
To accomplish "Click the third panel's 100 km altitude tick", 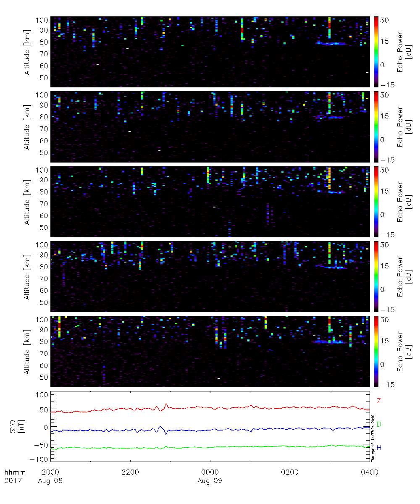I will [x=42, y=170].
